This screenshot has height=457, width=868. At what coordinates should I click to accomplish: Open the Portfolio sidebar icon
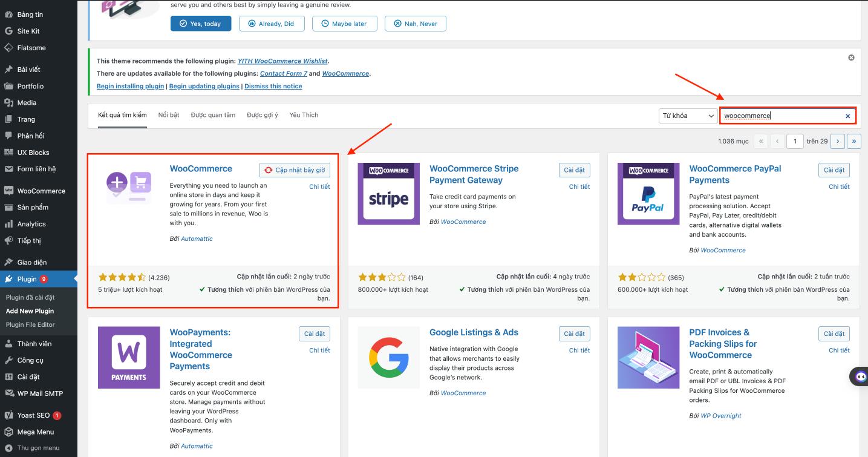[x=8, y=86]
